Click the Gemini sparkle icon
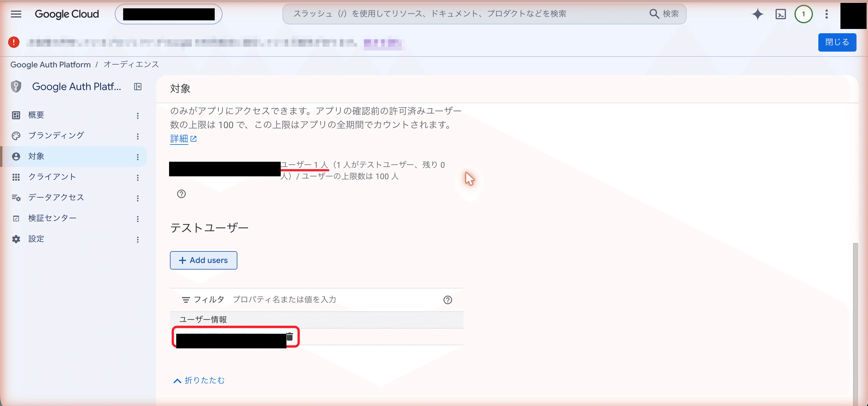The image size is (868, 406). point(757,14)
